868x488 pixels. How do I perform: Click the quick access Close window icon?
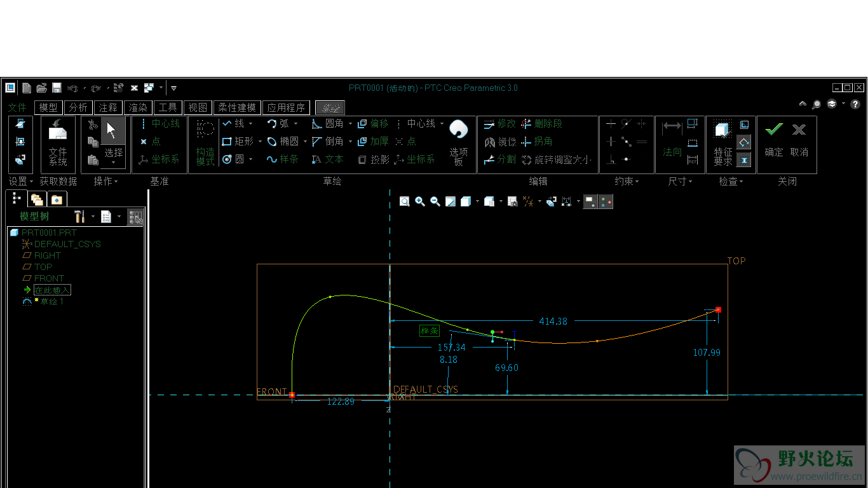(134, 88)
